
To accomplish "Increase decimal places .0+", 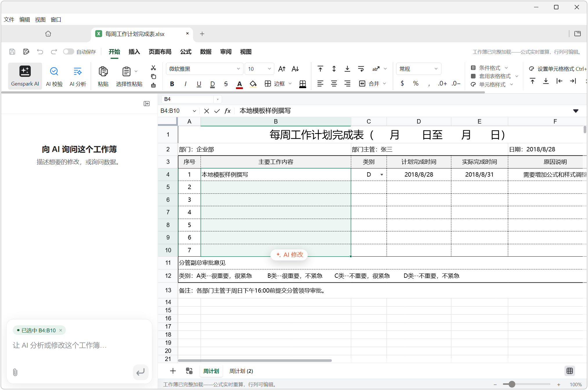I will [442, 84].
